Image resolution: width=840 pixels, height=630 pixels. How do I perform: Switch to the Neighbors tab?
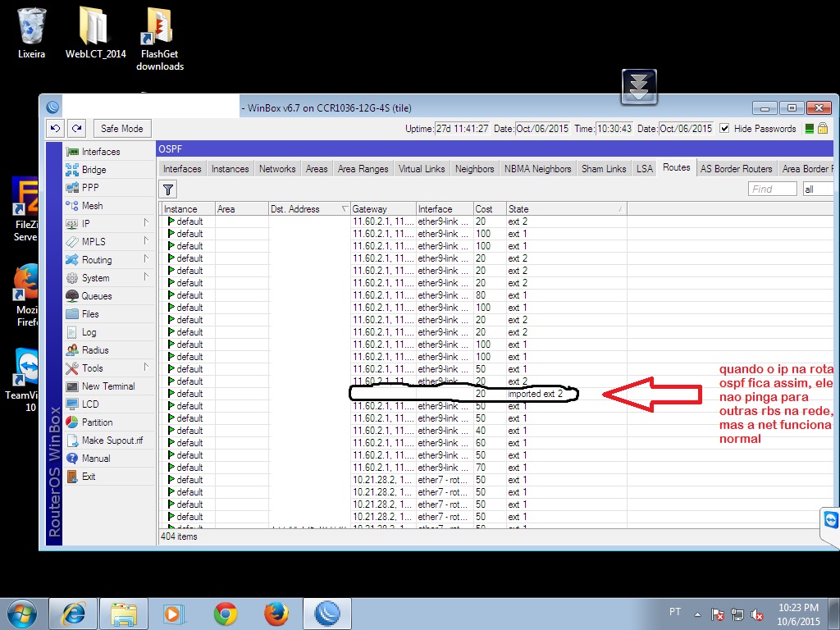click(x=475, y=169)
